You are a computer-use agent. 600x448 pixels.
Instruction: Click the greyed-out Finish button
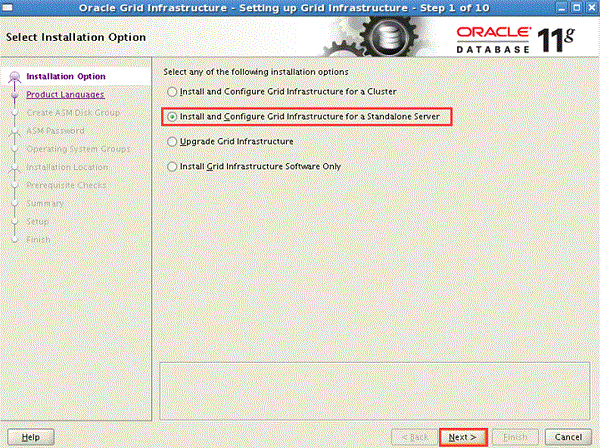[515, 437]
